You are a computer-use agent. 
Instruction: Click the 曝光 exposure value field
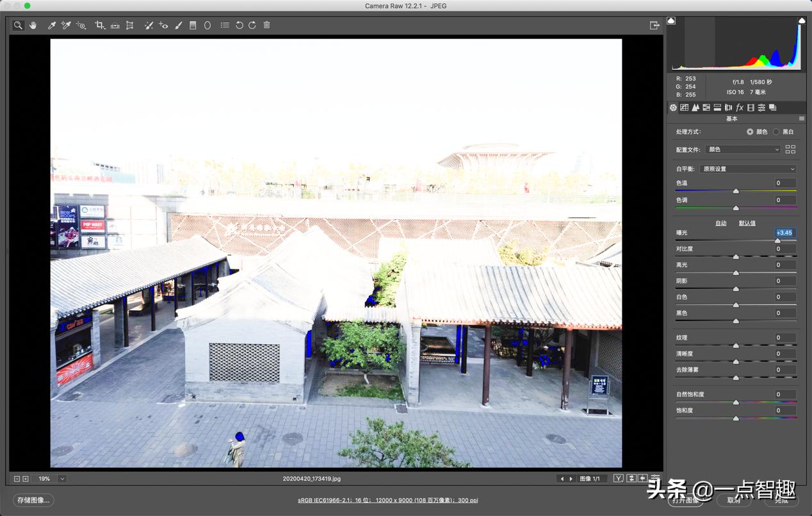(785, 233)
